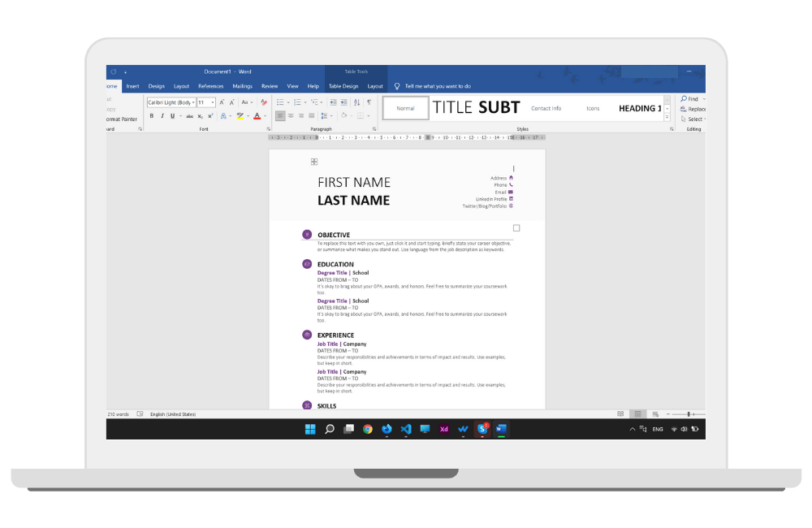Open Font dialog launcher

click(x=268, y=129)
